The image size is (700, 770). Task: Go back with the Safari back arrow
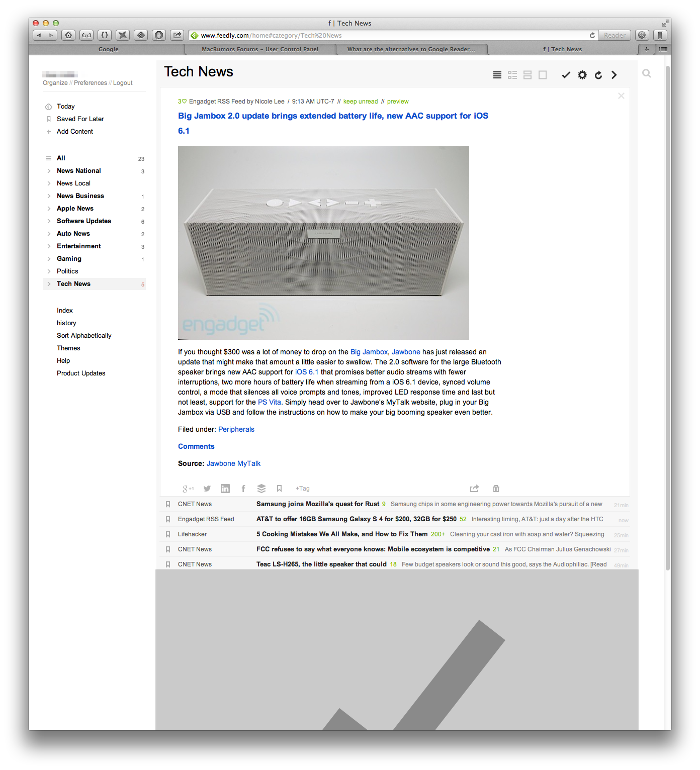39,35
